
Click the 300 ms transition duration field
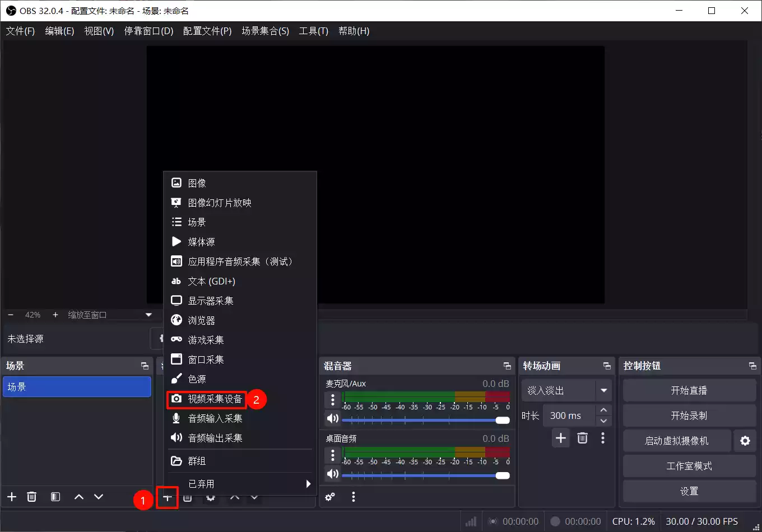566,416
